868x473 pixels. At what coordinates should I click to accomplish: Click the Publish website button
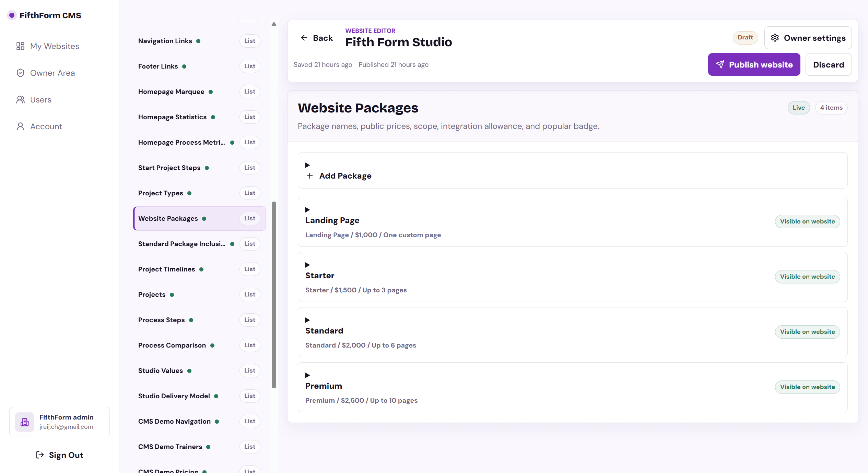(x=754, y=64)
